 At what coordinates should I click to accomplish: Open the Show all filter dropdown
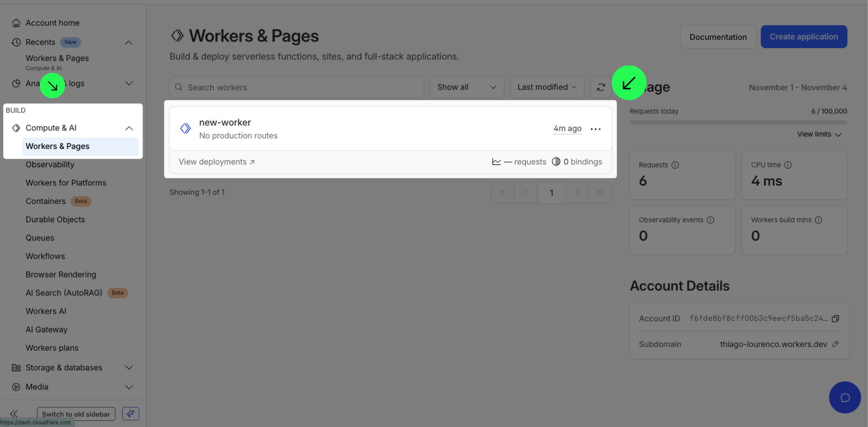tap(467, 87)
